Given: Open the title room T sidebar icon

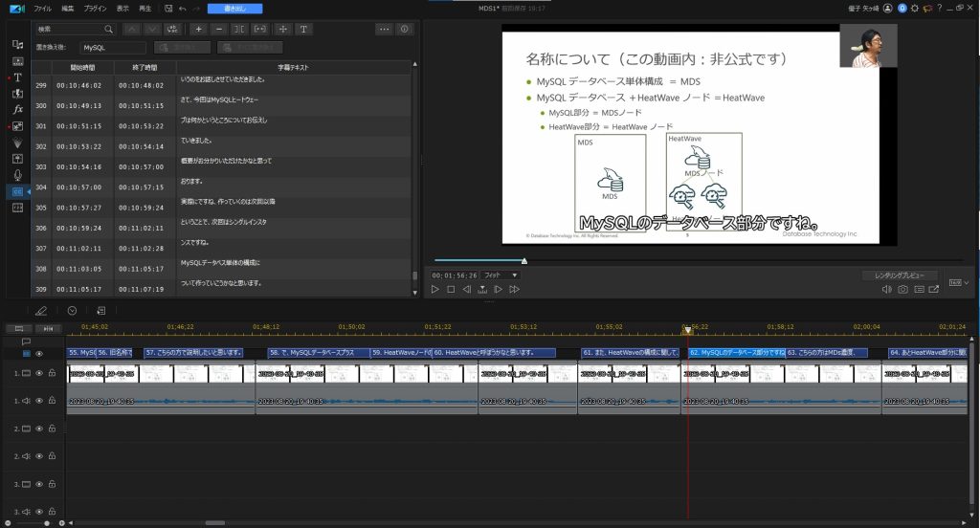Looking at the screenshot, I should (17, 77).
